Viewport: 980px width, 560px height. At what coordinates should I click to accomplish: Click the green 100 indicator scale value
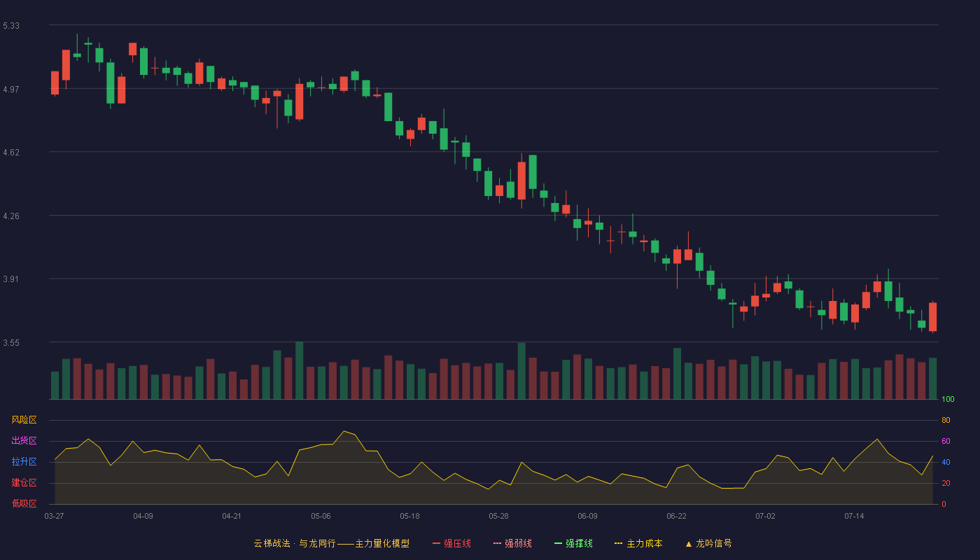point(948,400)
